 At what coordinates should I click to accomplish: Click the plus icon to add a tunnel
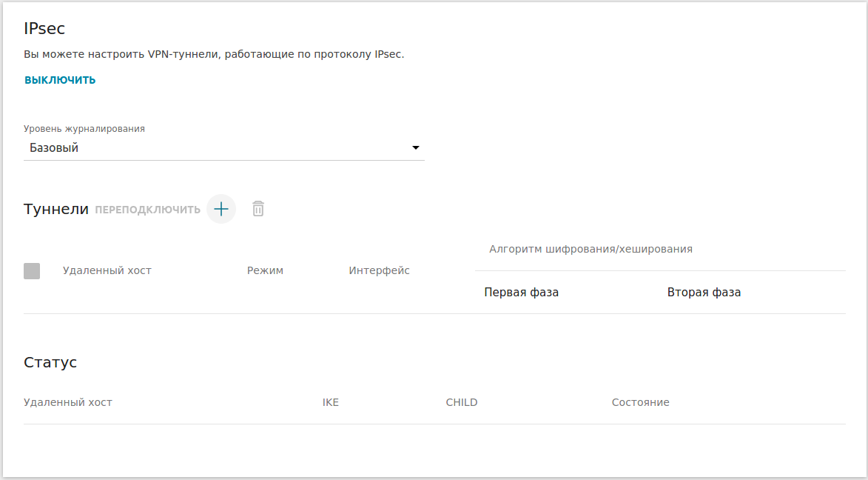(221, 209)
